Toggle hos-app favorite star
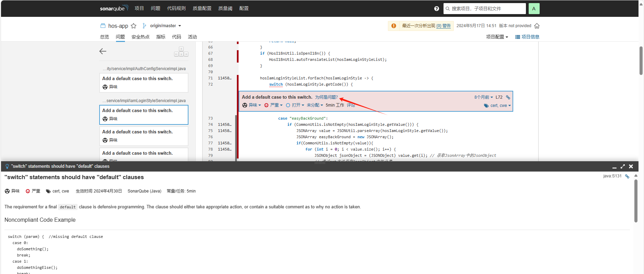Viewport: 644px width, 274px height. (x=134, y=26)
